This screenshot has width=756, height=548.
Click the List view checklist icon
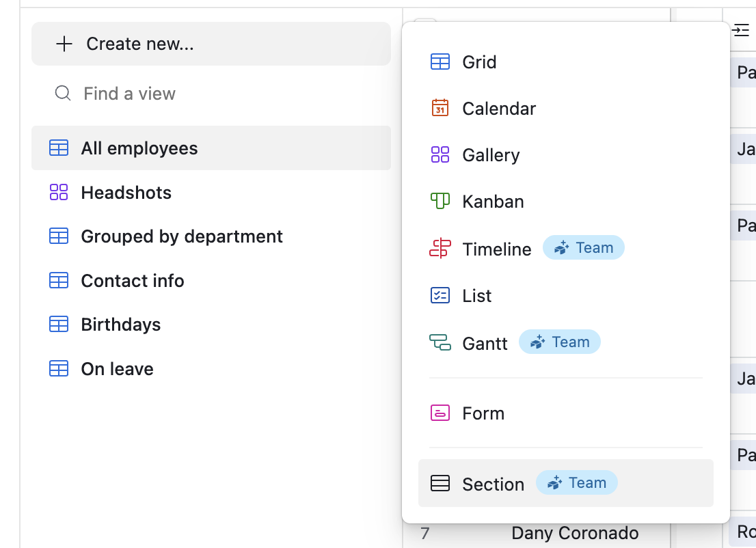(x=440, y=295)
